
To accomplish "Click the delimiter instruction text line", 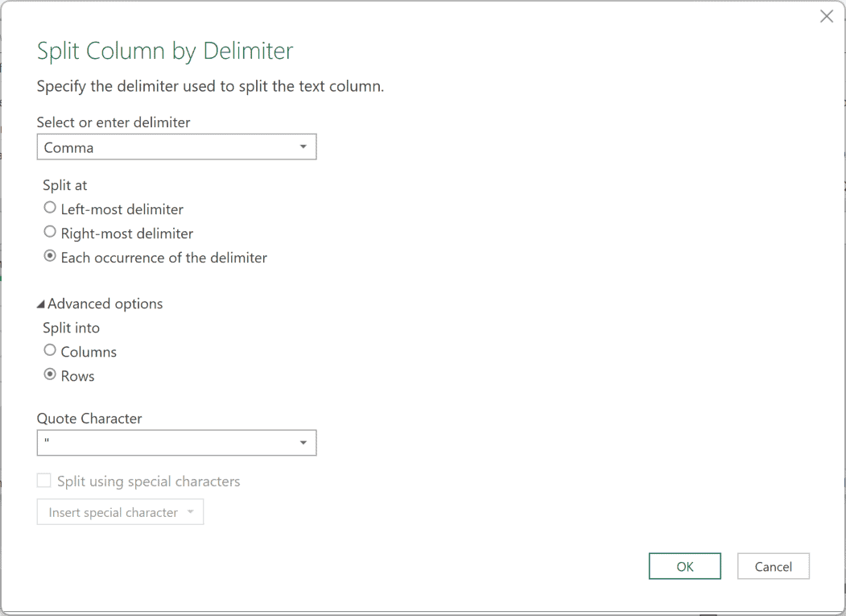I will (x=210, y=86).
